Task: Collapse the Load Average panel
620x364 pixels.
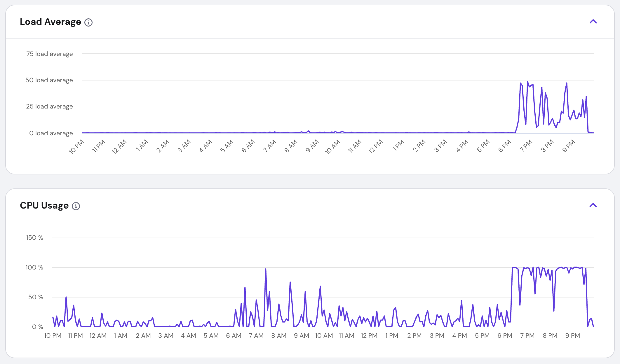Action: point(593,22)
